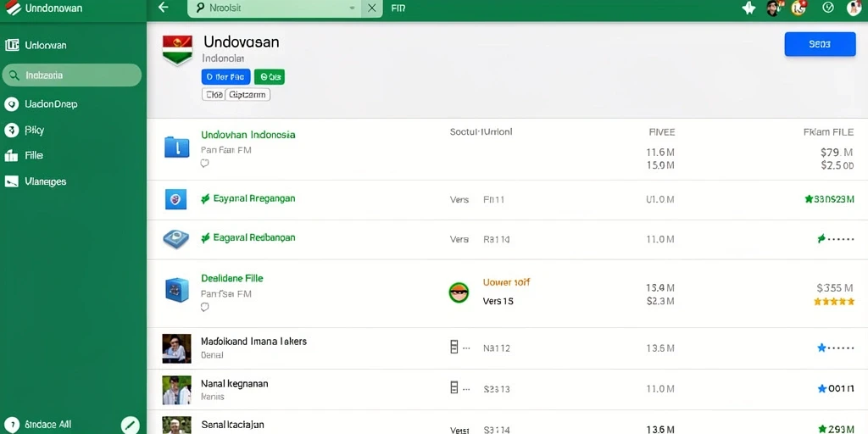Open the File item in sidebar
Screen dimensions: 868x434
coord(33,156)
